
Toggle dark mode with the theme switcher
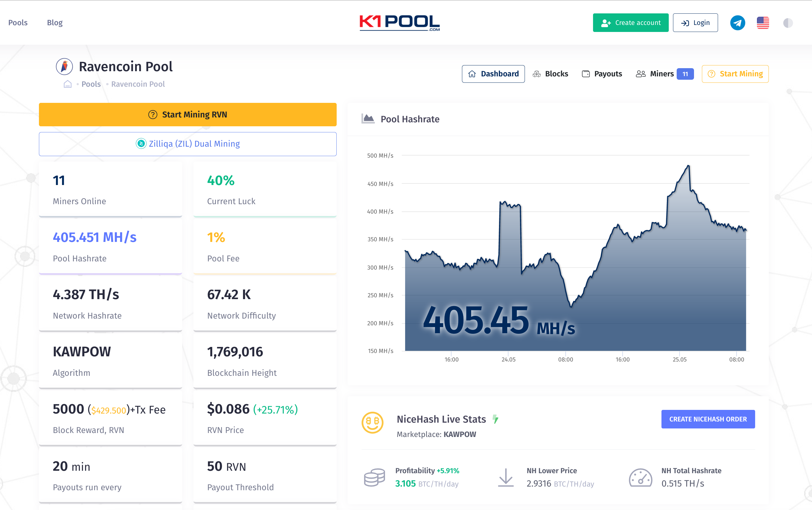click(x=787, y=22)
